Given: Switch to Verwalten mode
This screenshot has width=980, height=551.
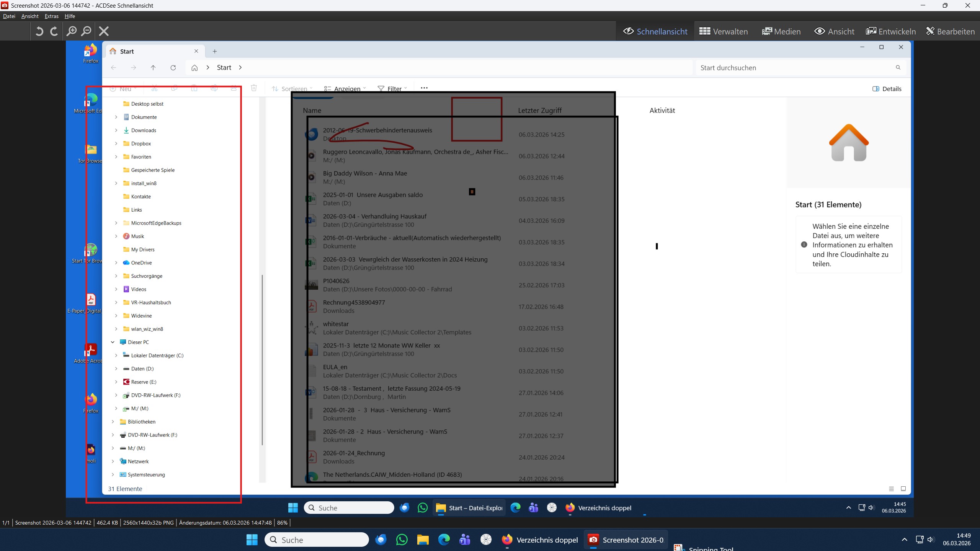Looking at the screenshot, I should pos(723,31).
